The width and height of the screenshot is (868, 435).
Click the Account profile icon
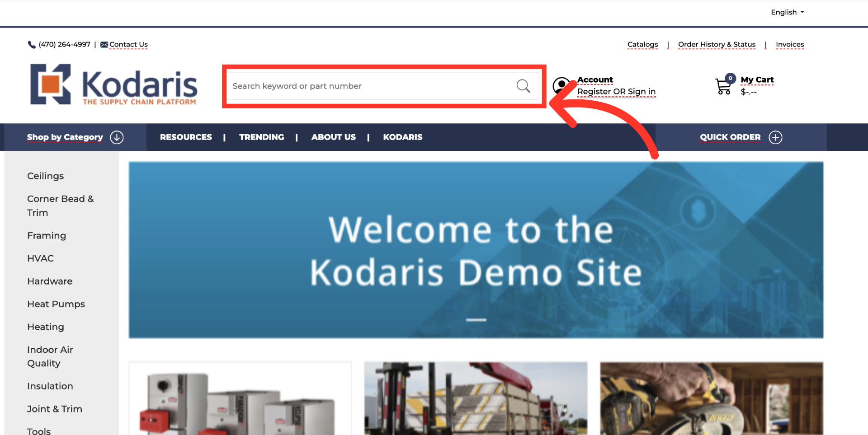point(561,85)
